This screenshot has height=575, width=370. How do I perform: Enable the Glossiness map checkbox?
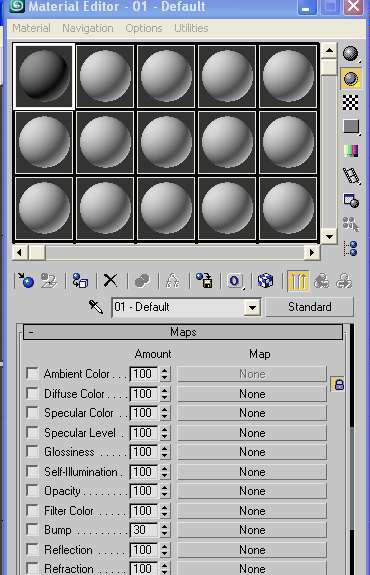33,452
